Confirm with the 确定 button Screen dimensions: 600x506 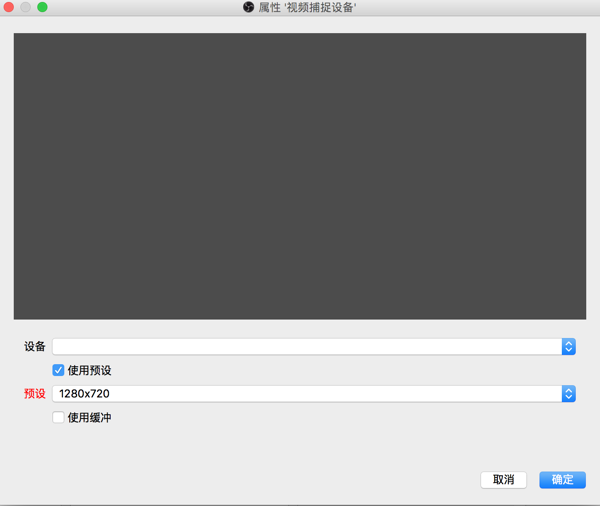pos(562,480)
